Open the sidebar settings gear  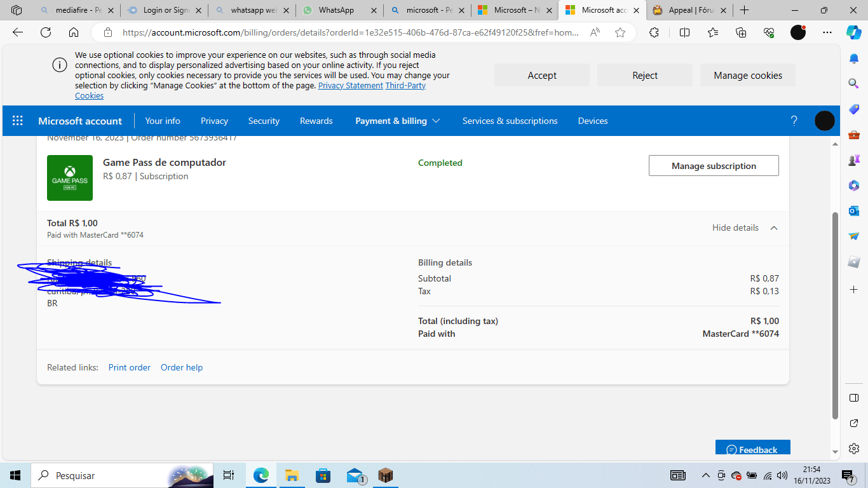pyautogui.click(x=854, y=449)
